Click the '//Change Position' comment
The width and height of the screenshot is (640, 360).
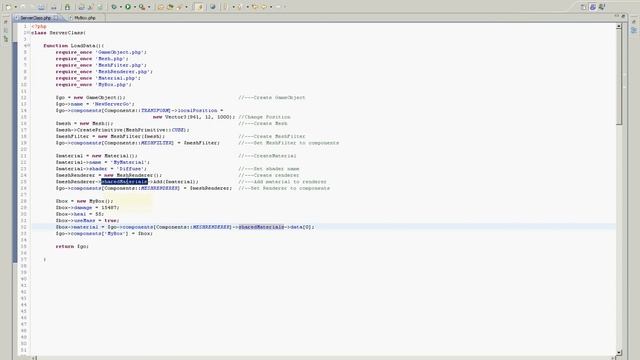tap(264, 117)
